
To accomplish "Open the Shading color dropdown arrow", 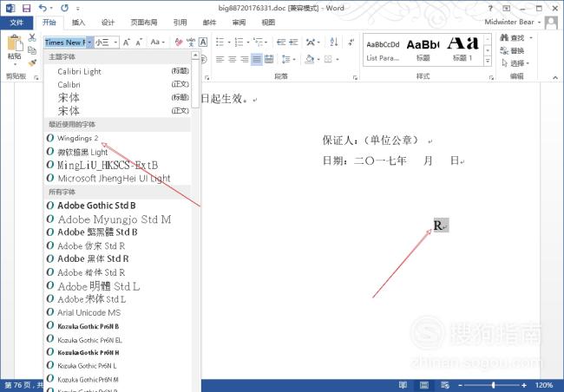I will [x=318, y=59].
